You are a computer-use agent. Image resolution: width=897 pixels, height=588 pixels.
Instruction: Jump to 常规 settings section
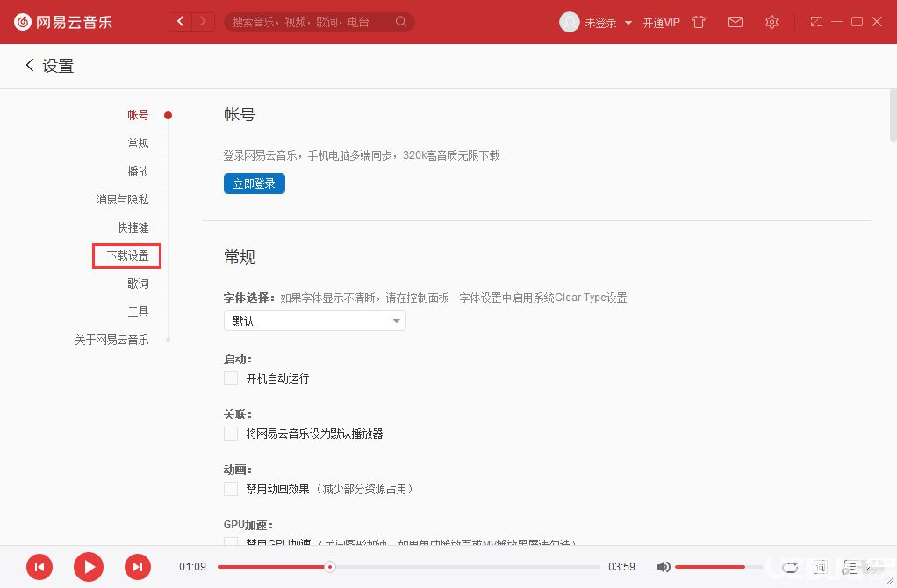coord(138,143)
